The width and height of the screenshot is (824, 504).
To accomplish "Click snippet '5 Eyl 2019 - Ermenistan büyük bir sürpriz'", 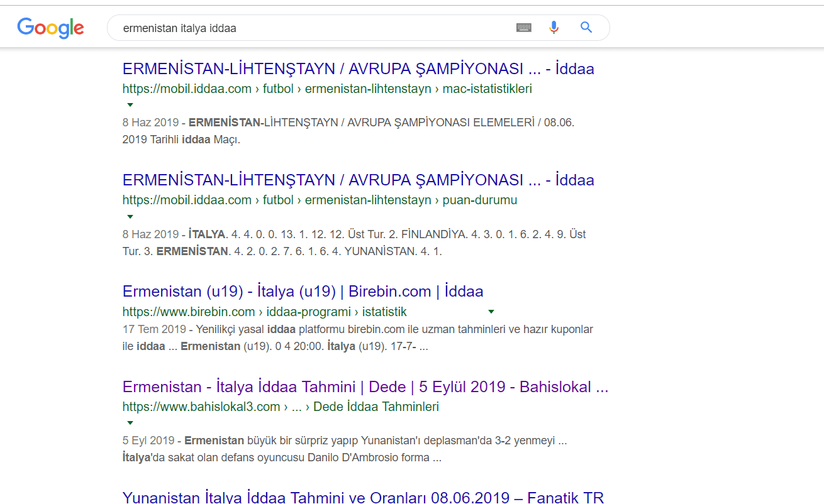I will [x=344, y=441].
